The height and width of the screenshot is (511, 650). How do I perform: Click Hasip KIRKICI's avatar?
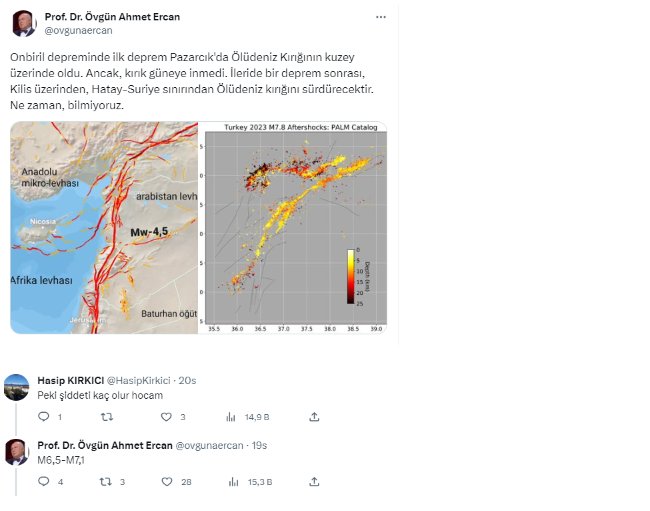(x=17, y=387)
